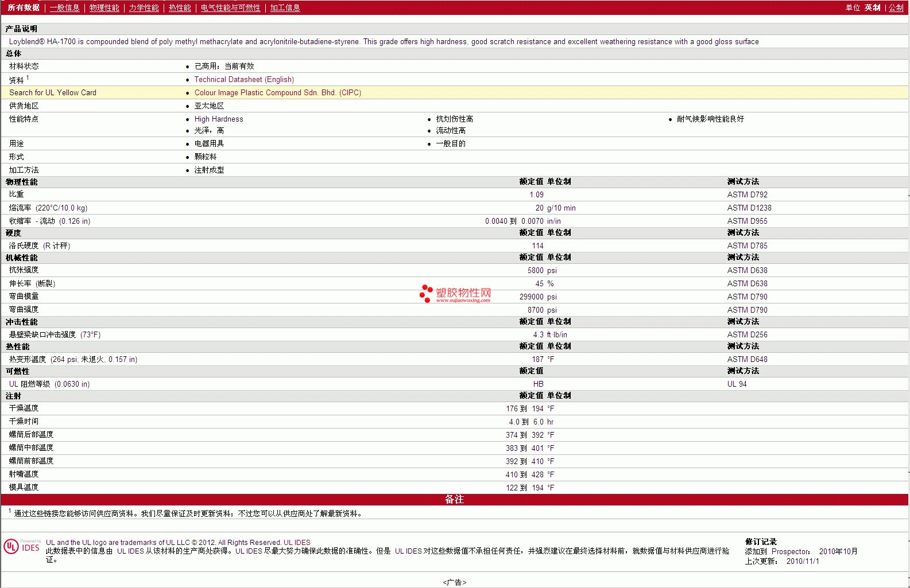
Task: Switch to the 加工信息 tab
Action: 285,8
